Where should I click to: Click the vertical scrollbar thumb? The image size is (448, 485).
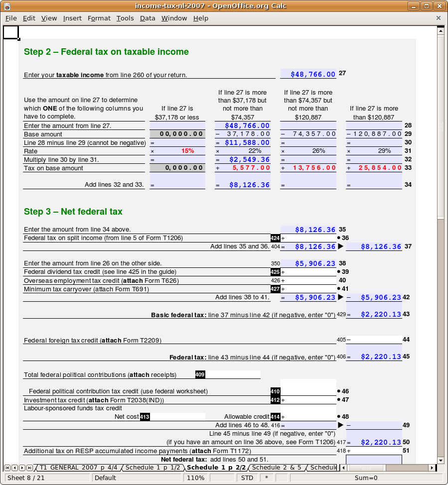click(x=441, y=127)
